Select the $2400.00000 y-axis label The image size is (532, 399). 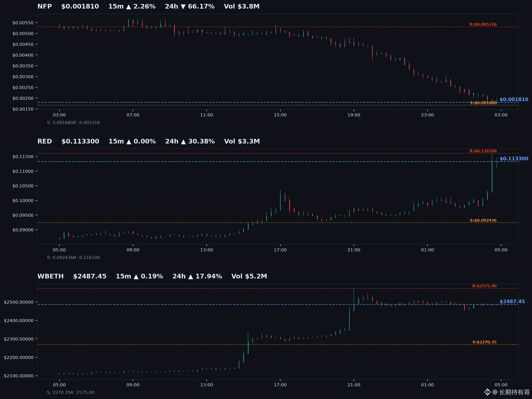(x=19, y=321)
